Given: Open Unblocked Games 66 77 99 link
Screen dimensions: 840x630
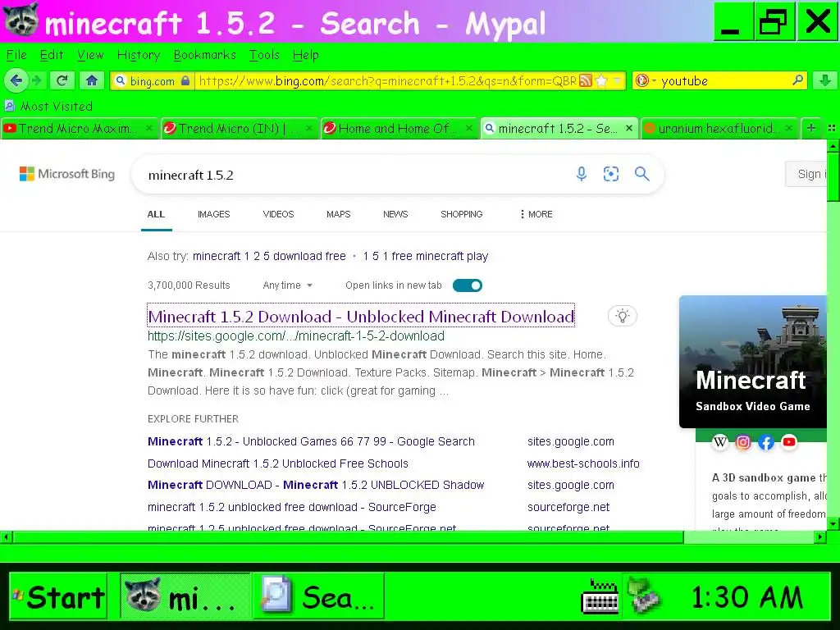Looking at the screenshot, I should 311,441.
